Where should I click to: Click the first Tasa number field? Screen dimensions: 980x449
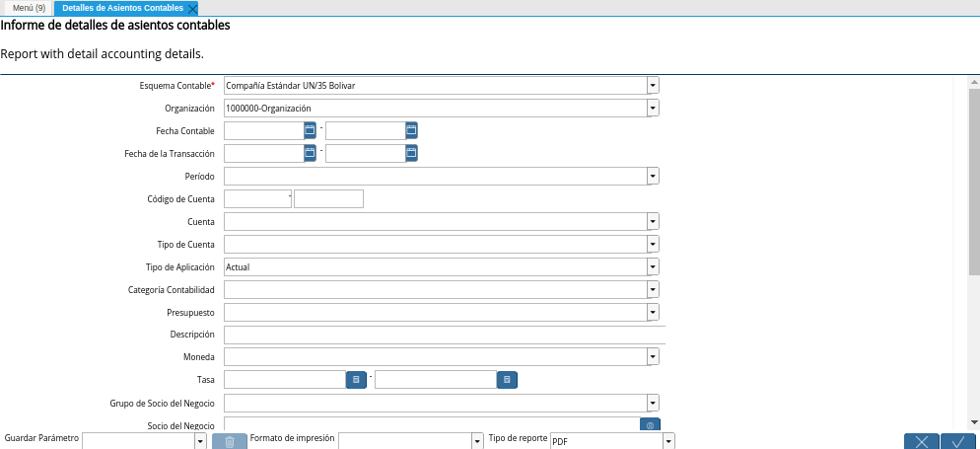285,380
